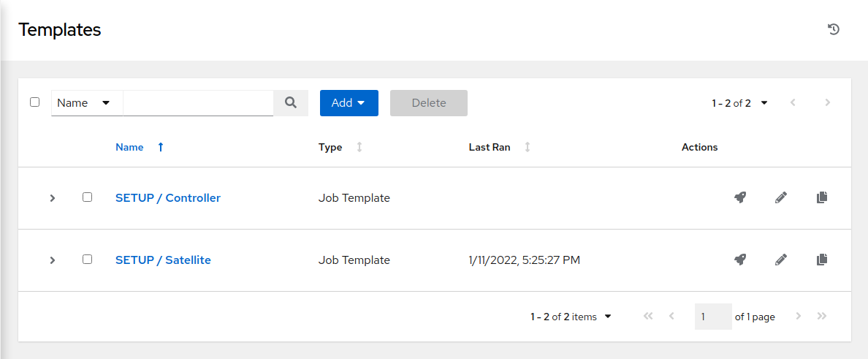
Task: Expand the SETUP / Satellite row details
Action: click(53, 260)
